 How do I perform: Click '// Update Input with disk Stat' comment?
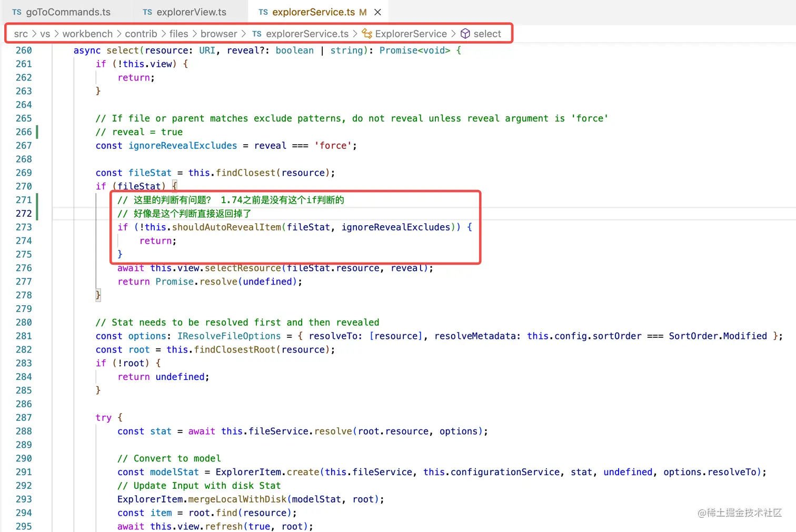point(199,486)
